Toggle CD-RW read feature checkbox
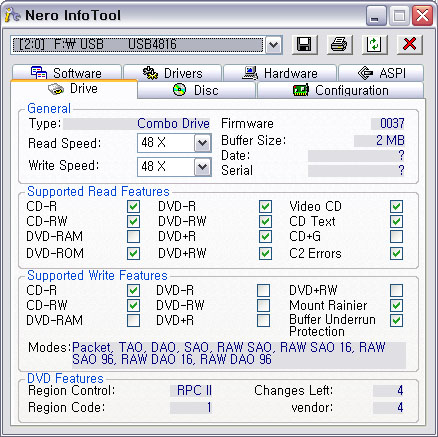Image resolution: width=438 pixels, height=437 pixels. [133, 221]
